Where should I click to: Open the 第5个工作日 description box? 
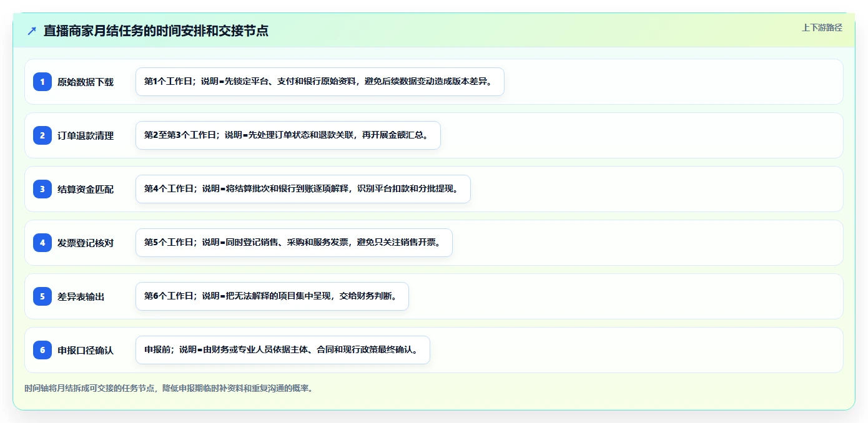click(293, 243)
